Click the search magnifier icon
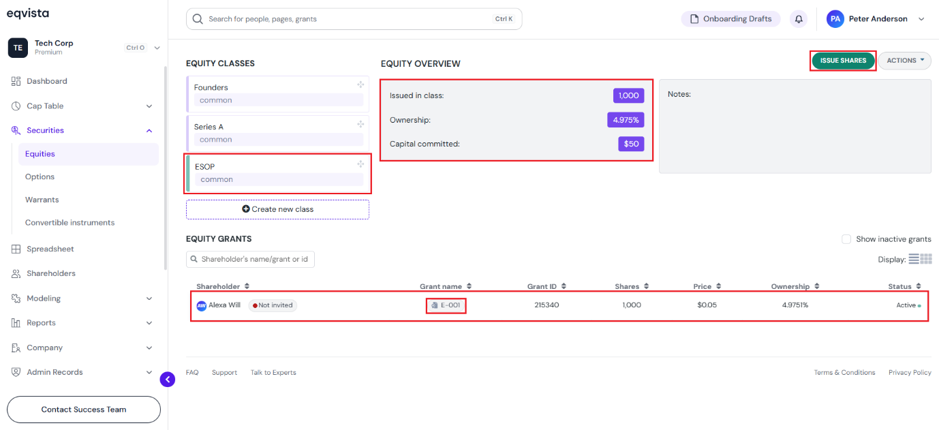939x430 pixels. pos(198,19)
